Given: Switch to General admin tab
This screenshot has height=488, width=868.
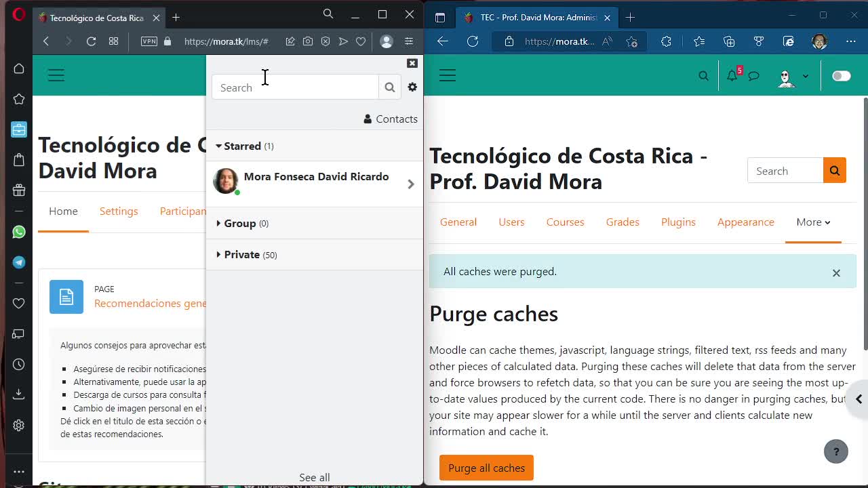Looking at the screenshot, I should [458, 222].
